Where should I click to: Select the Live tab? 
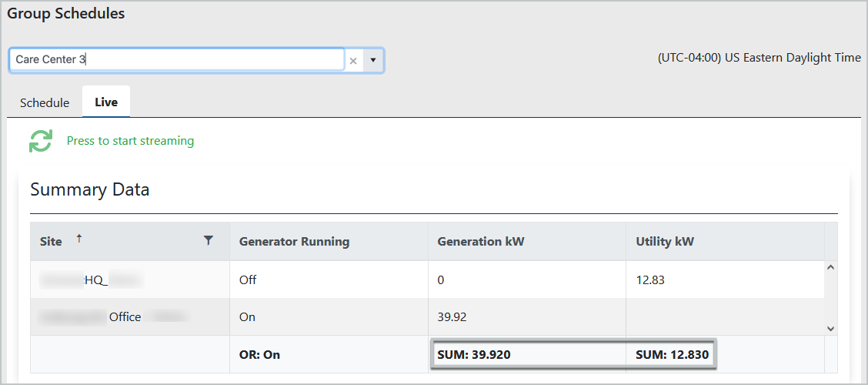[106, 102]
